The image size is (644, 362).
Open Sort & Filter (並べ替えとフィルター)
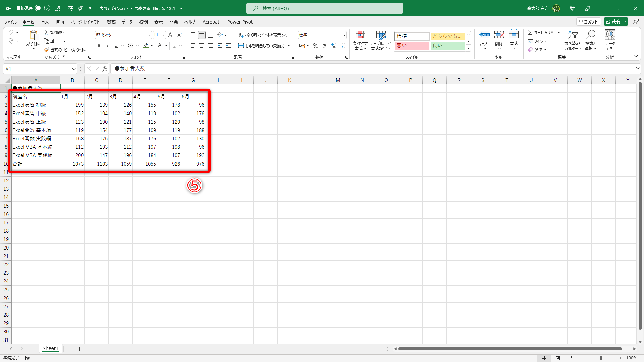(572, 41)
